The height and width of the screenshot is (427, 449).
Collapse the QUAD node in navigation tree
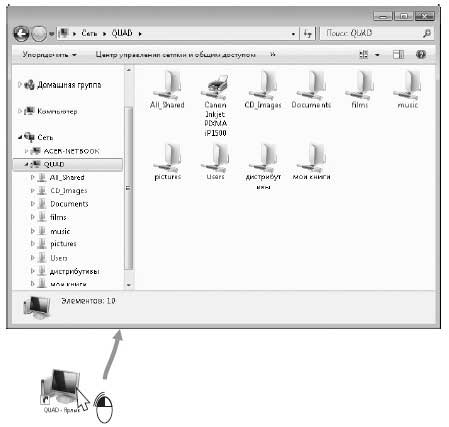coord(26,164)
